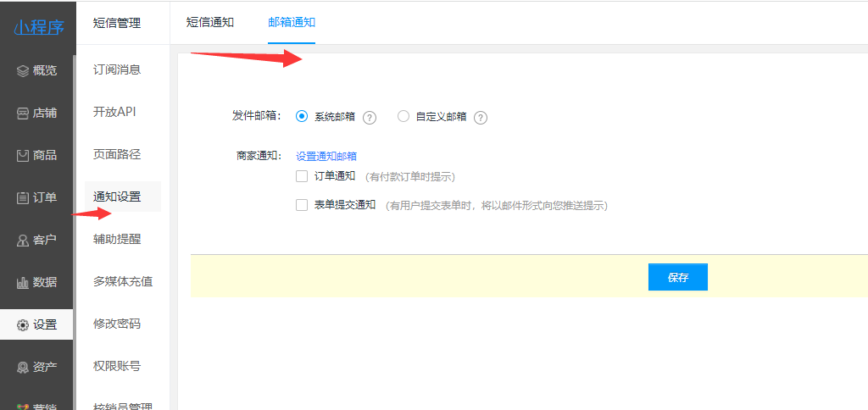The height and width of the screenshot is (410, 868).
Task: Click help icon beside 系统邮箱
Action: (370, 118)
